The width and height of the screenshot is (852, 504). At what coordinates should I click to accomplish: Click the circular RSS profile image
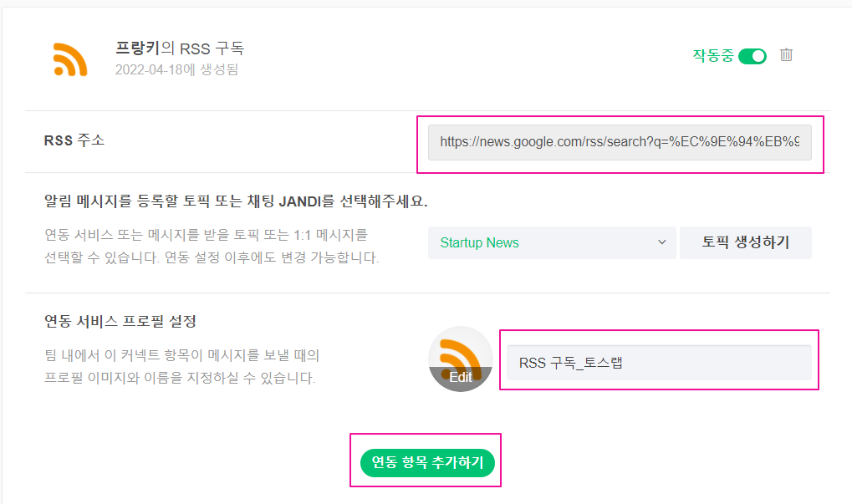pos(461,354)
